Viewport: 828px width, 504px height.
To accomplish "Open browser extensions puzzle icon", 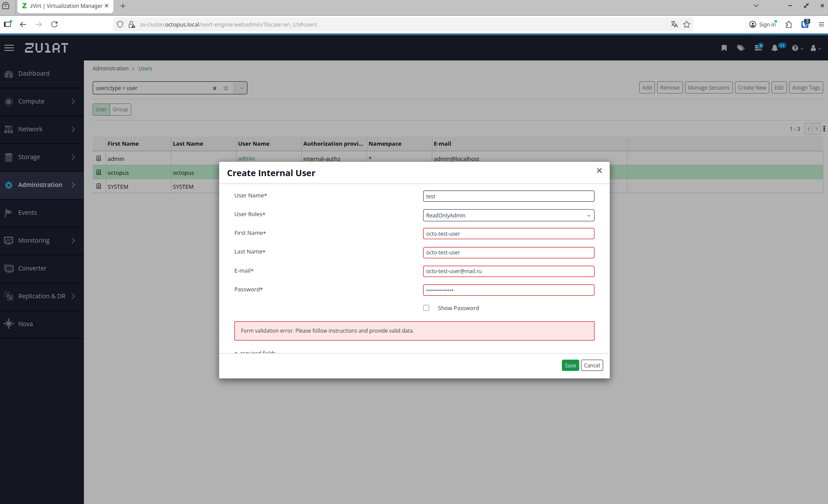I will [x=788, y=24].
